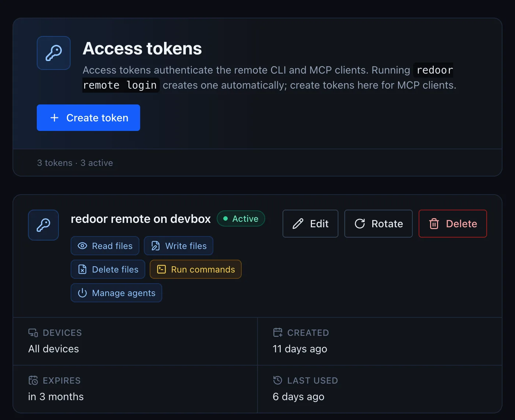Select the Delete files permission chip
Viewport: 515px width, 420px height.
pyautogui.click(x=108, y=269)
